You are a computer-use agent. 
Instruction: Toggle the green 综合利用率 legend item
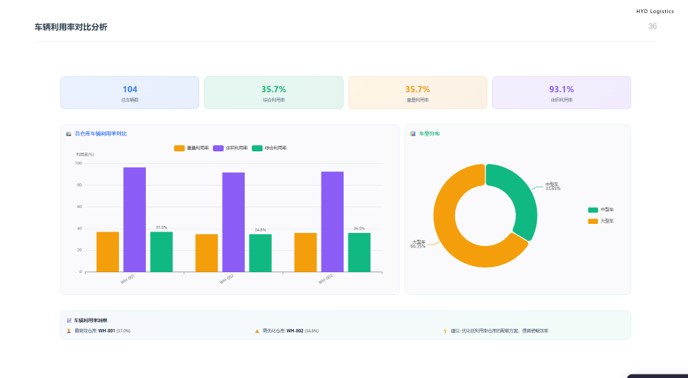pos(269,148)
